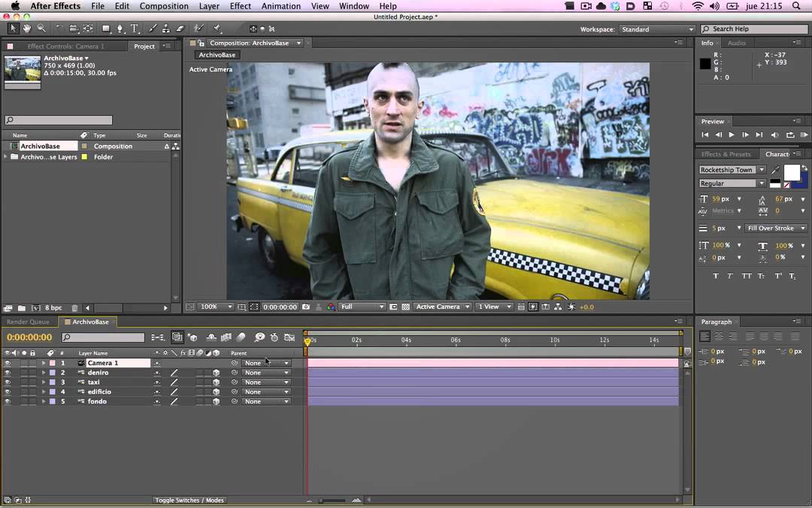The image size is (812, 508).
Task: Take a snapshot of the composition
Action: tap(306, 307)
